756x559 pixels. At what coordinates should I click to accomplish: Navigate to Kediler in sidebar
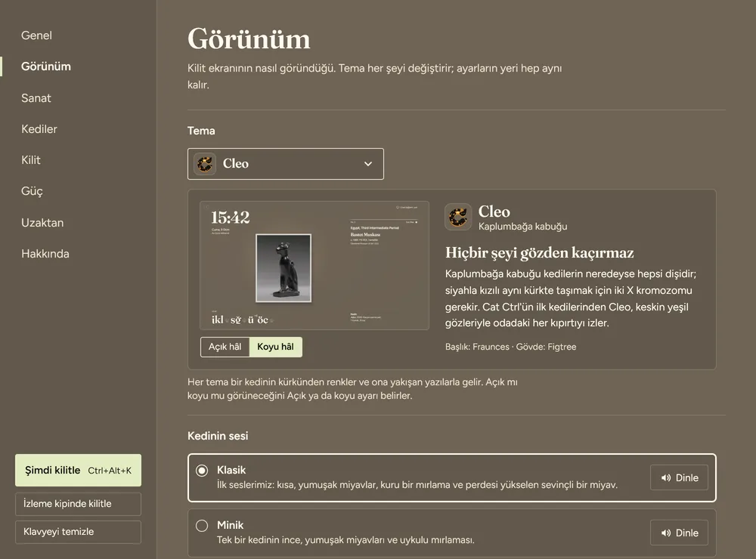pyautogui.click(x=39, y=129)
